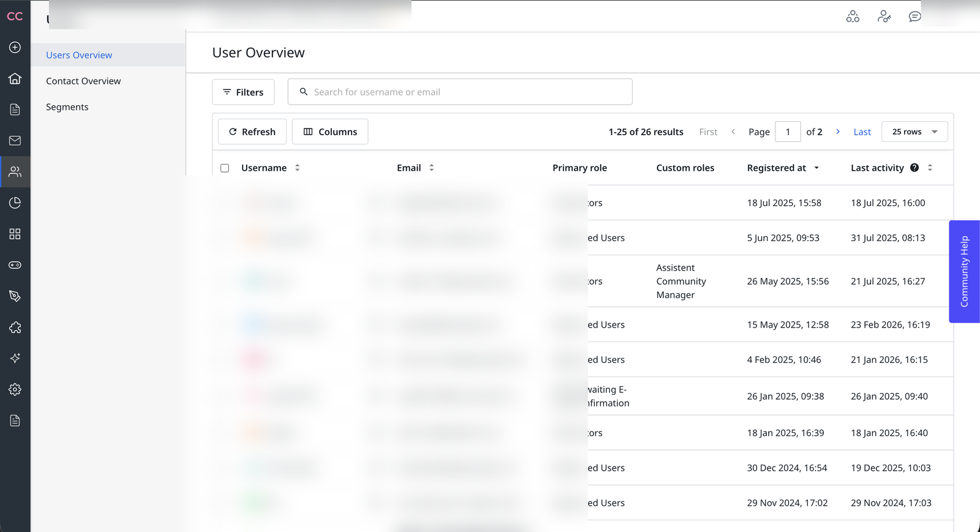Image resolution: width=980 pixels, height=532 pixels.
Task: Sort by Email column arrows
Action: point(431,168)
